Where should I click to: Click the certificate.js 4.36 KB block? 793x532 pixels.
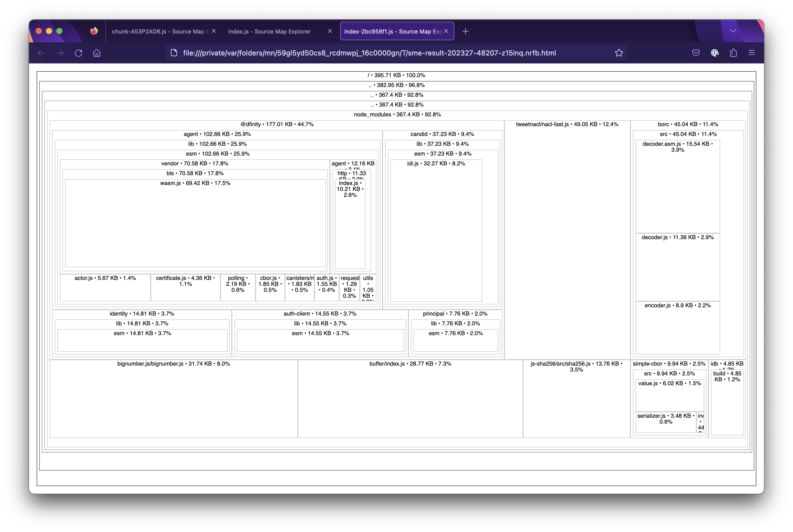185,287
